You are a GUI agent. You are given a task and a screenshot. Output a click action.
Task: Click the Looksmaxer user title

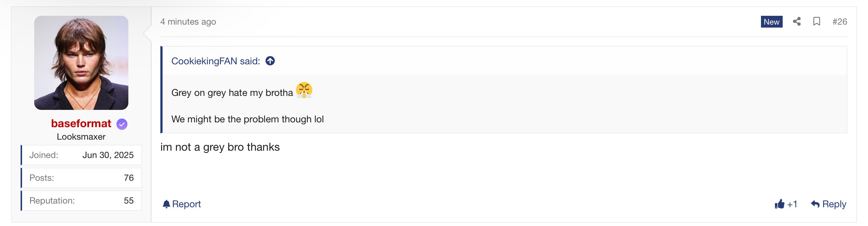pyautogui.click(x=81, y=137)
